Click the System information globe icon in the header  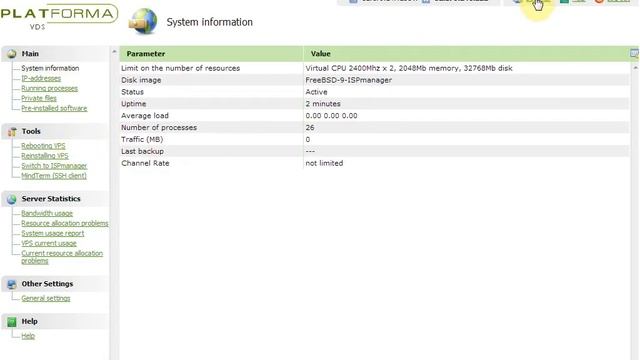point(143,21)
